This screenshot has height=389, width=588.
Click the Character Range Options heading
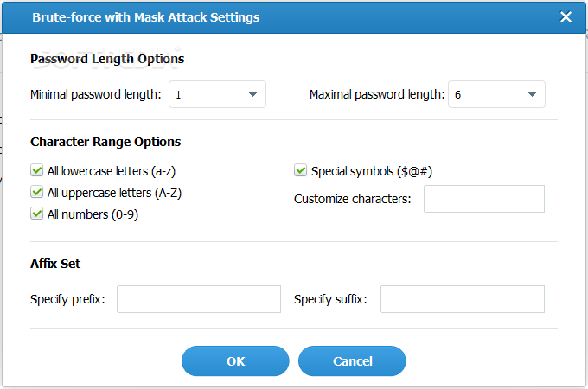105,142
